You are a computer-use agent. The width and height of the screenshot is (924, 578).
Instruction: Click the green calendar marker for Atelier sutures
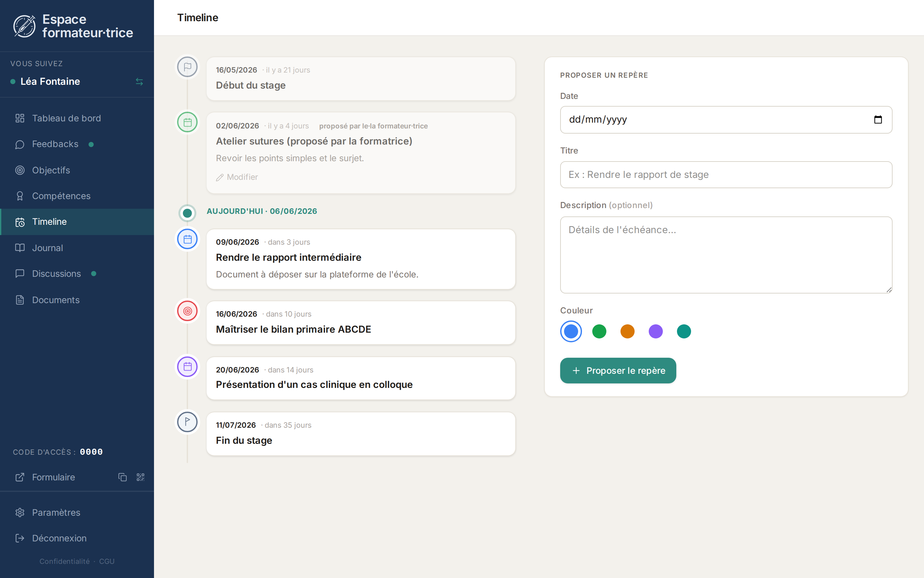click(187, 122)
